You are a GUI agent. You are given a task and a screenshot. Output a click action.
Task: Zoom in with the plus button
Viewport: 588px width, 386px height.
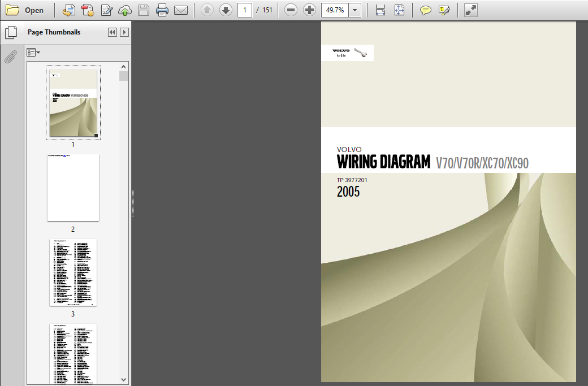pyautogui.click(x=309, y=10)
